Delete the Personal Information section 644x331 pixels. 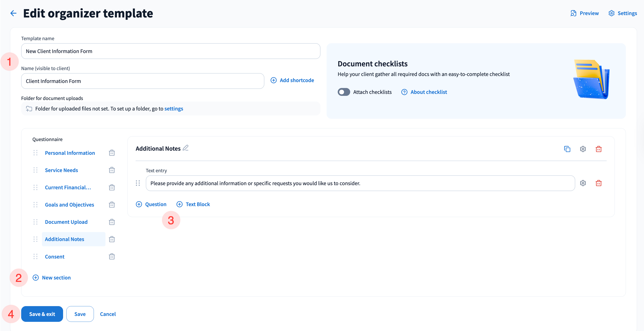tap(112, 153)
